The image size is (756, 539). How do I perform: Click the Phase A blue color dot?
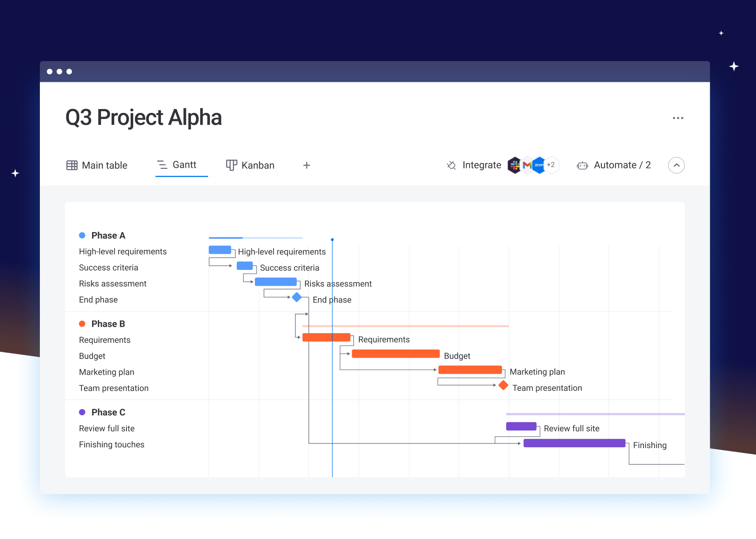click(x=82, y=236)
